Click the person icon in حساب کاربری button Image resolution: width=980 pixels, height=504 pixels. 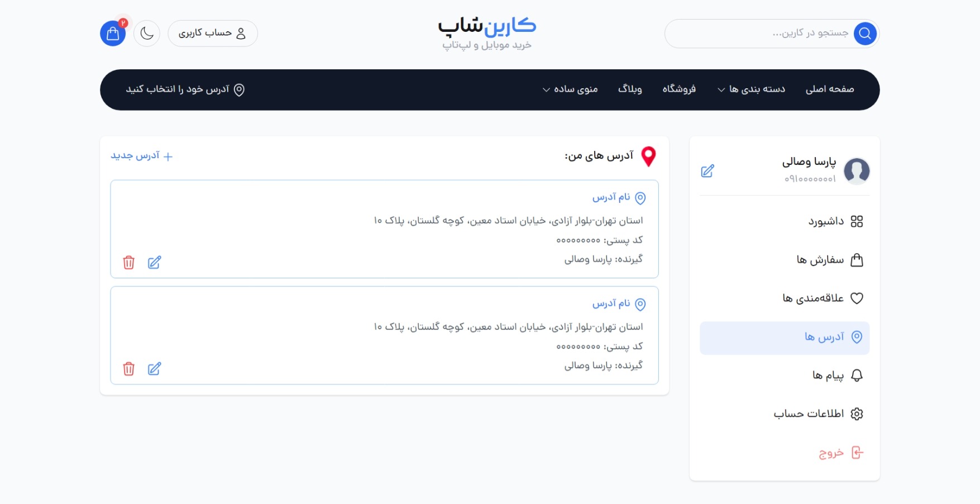pyautogui.click(x=241, y=34)
